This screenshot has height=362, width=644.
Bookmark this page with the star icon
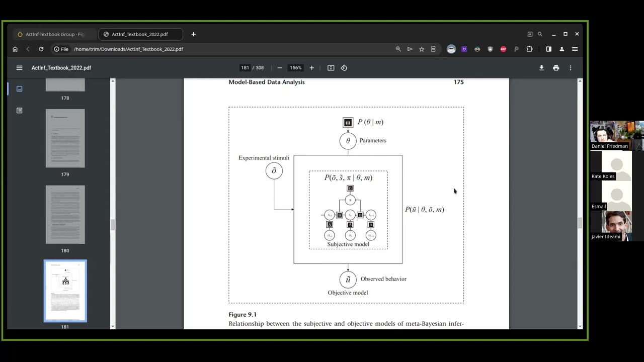[x=422, y=49]
